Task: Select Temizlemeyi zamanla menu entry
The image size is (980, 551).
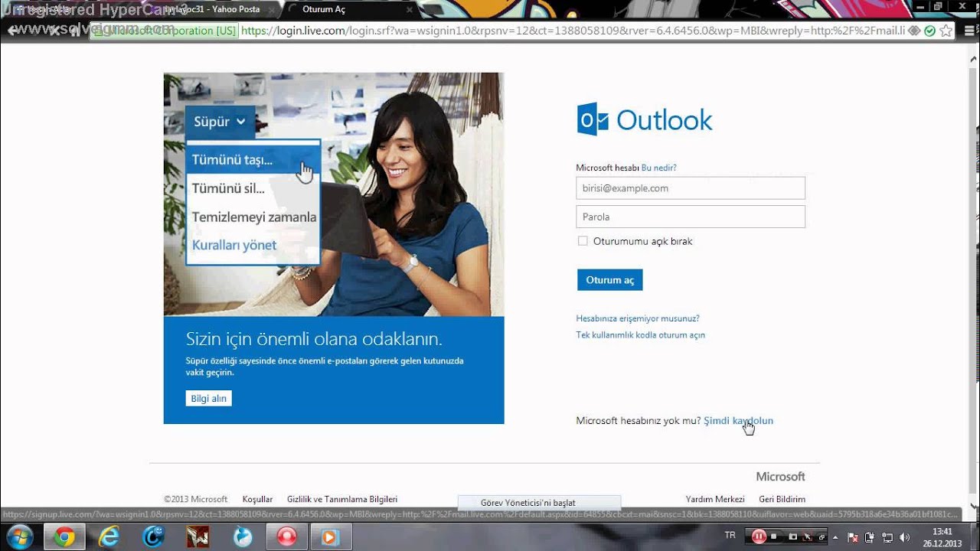Action: [253, 217]
